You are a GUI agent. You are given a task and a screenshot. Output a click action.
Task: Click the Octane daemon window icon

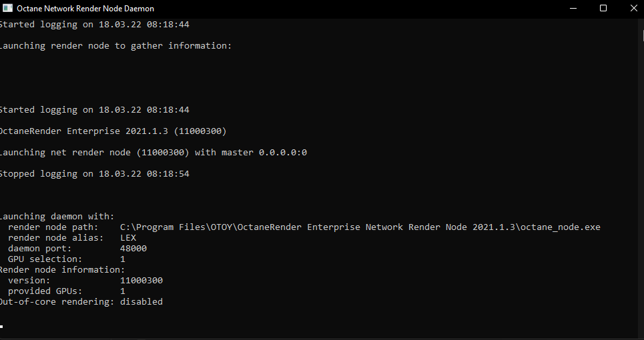point(7,8)
